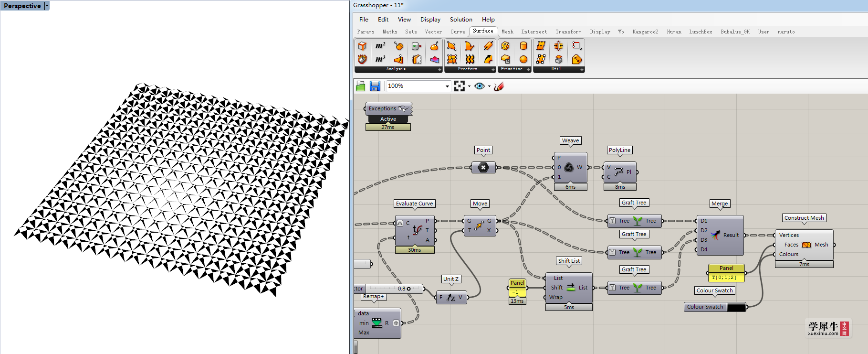The image size is (868, 354).
Task: Click the Active label under Exceptions
Action: click(x=388, y=119)
